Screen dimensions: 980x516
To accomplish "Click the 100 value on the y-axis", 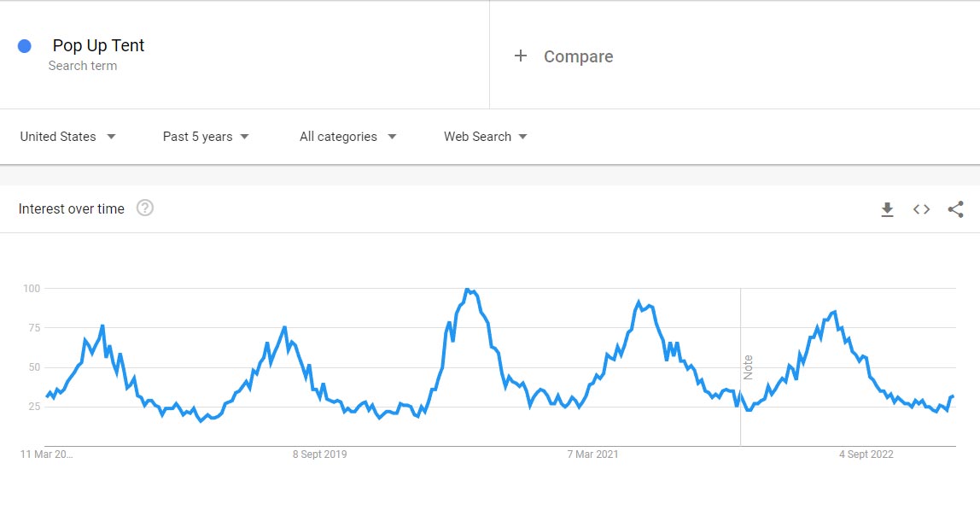I will pos(32,289).
